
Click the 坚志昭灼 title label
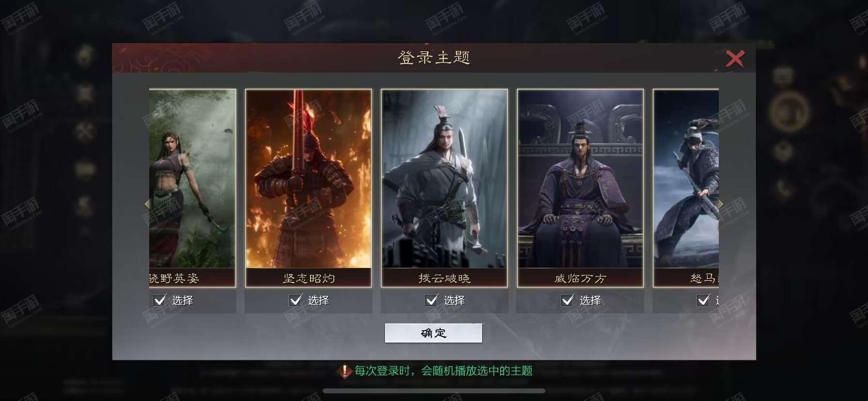tap(309, 278)
